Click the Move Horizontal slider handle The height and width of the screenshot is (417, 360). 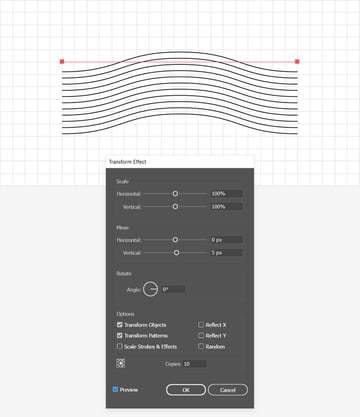(175, 240)
